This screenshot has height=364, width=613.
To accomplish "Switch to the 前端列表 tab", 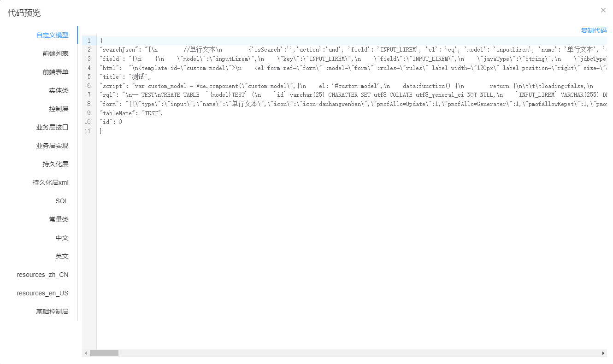I will click(x=55, y=53).
